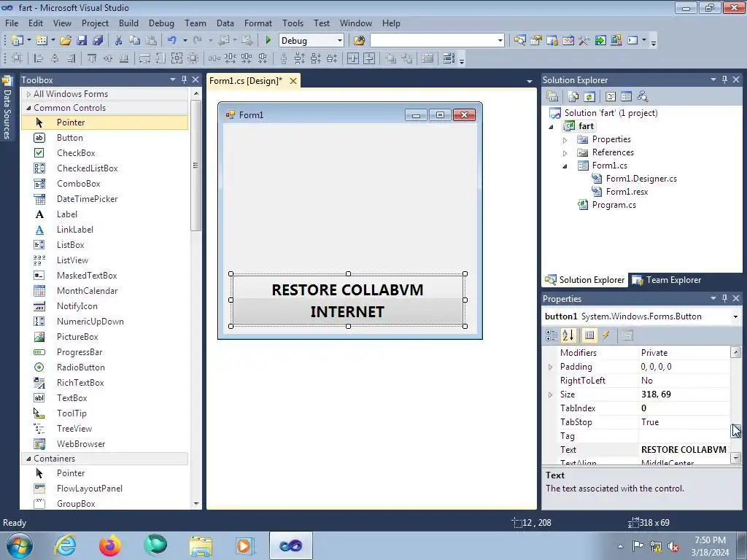Open the solution configuration Debug dropdown
The height and width of the screenshot is (560, 747).
tap(340, 41)
